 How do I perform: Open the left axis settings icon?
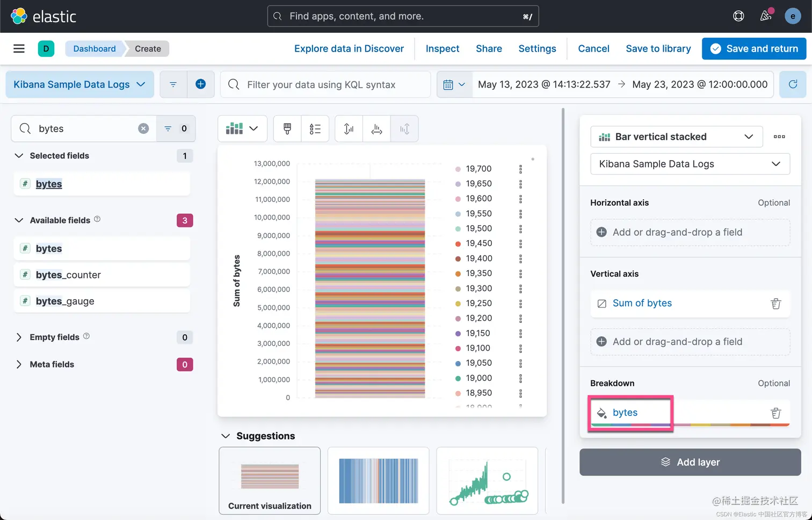pyautogui.click(x=349, y=129)
